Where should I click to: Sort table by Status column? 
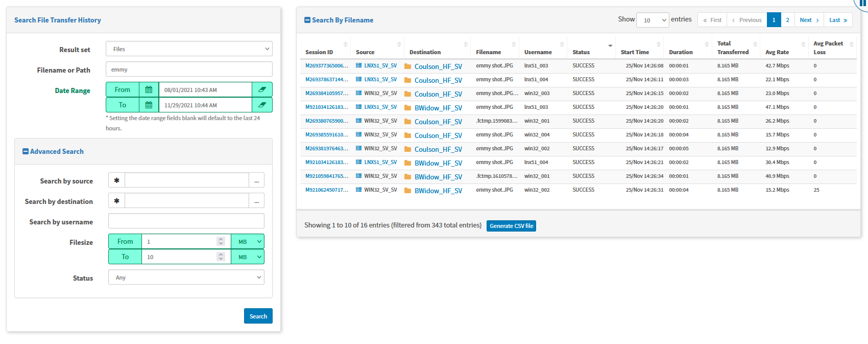pyautogui.click(x=591, y=48)
